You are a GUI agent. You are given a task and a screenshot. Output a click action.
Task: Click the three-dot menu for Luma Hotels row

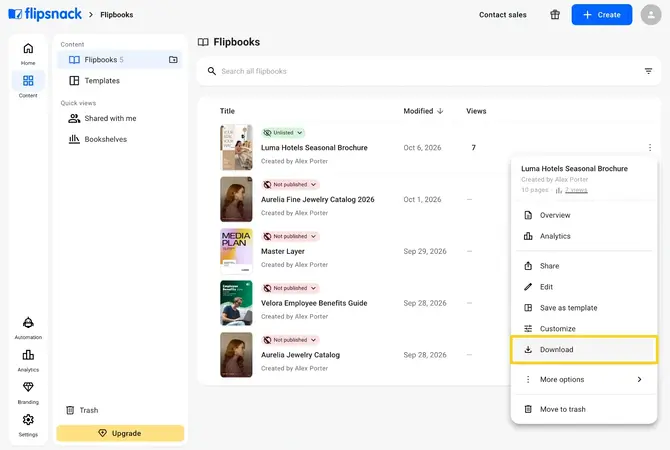(649, 147)
